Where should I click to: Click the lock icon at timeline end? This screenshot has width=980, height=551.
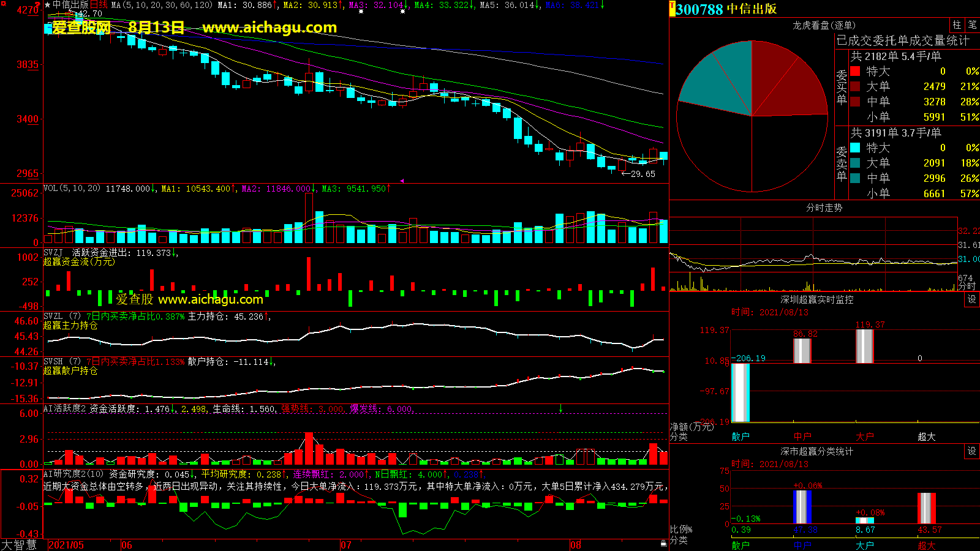coord(663,543)
